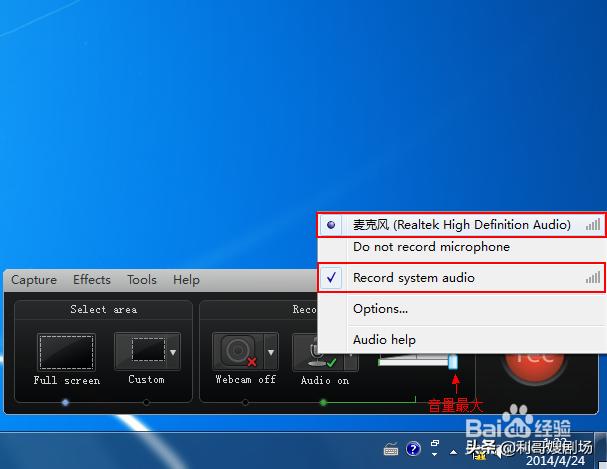607x469 pixels.
Task: Open Options... from the audio menu
Action: click(x=380, y=309)
